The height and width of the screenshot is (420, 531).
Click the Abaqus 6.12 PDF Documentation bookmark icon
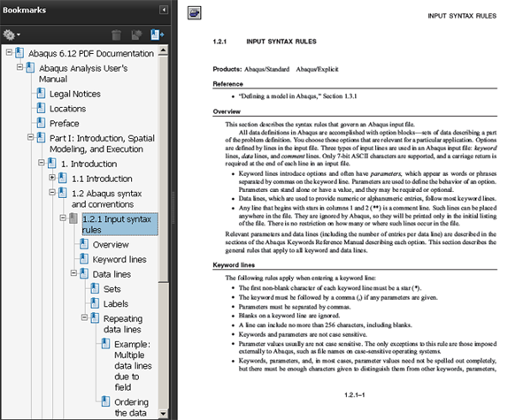click(19, 53)
